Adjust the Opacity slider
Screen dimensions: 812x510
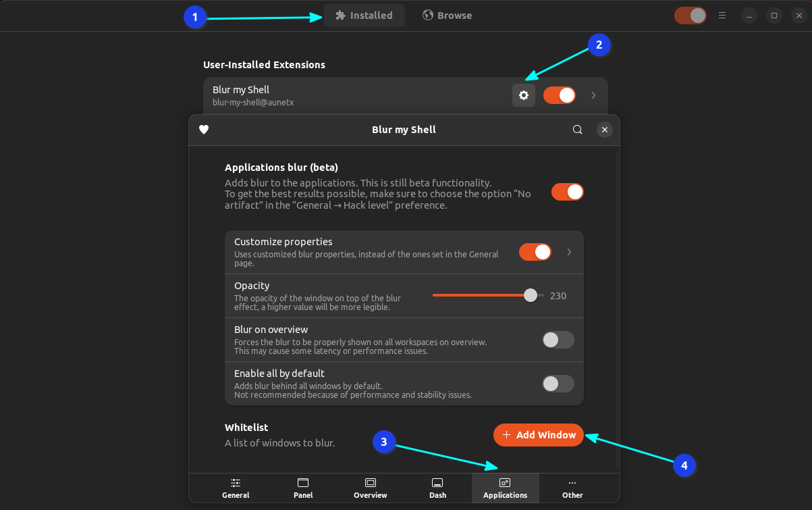pos(531,295)
